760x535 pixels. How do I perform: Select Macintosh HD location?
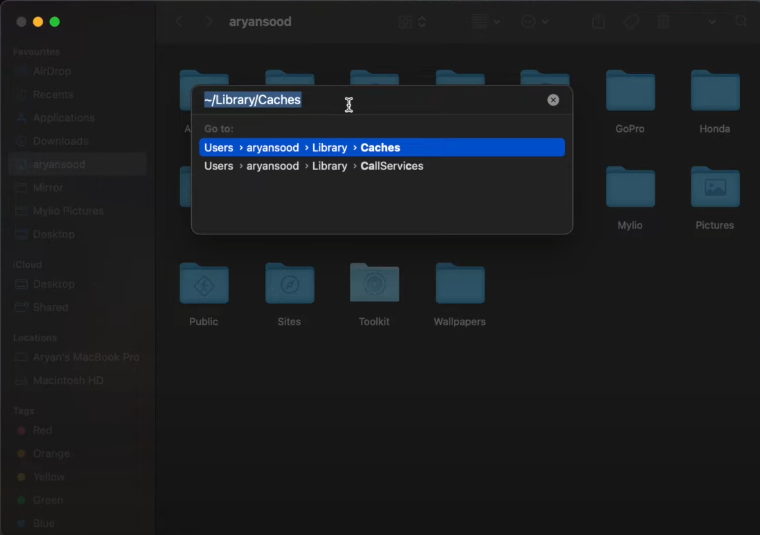click(x=78, y=380)
